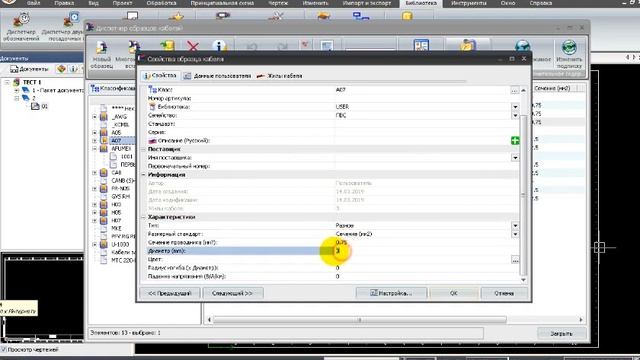Open the Имя поставщика dropdown

click(515, 158)
